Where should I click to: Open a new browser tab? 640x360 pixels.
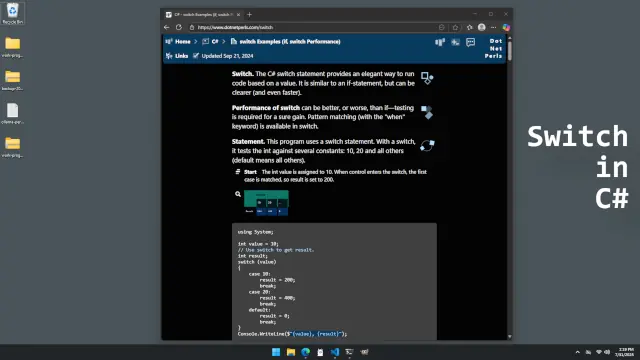click(x=249, y=15)
